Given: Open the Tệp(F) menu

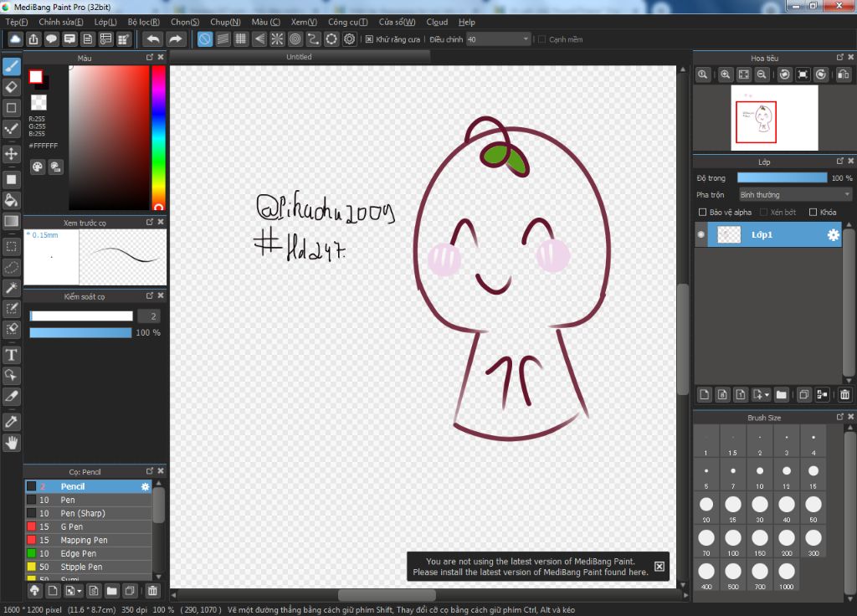Looking at the screenshot, I should 17,22.
